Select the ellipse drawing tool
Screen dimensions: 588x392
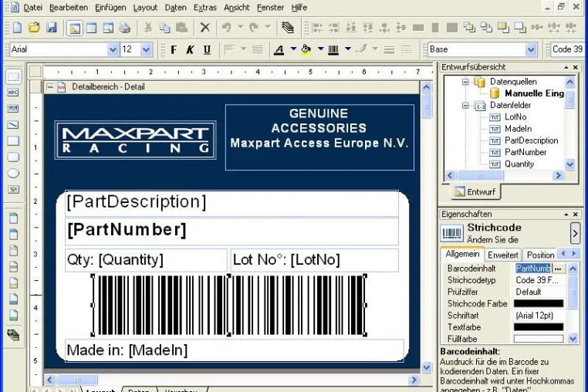pos(13,174)
